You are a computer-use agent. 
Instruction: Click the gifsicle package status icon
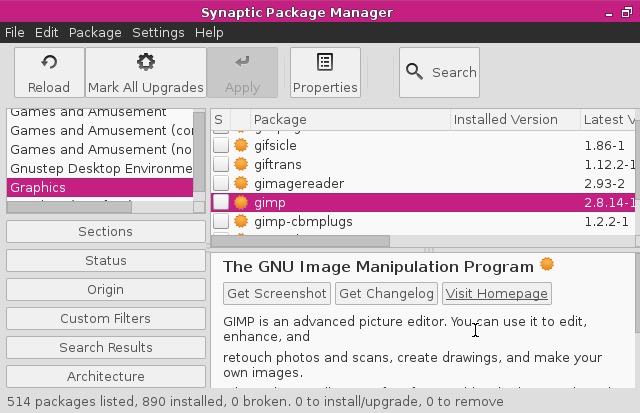240,145
